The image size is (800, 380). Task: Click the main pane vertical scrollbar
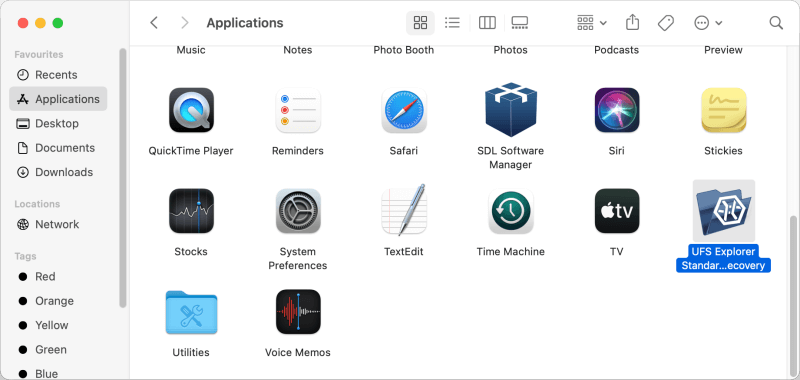pyautogui.click(x=793, y=297)
